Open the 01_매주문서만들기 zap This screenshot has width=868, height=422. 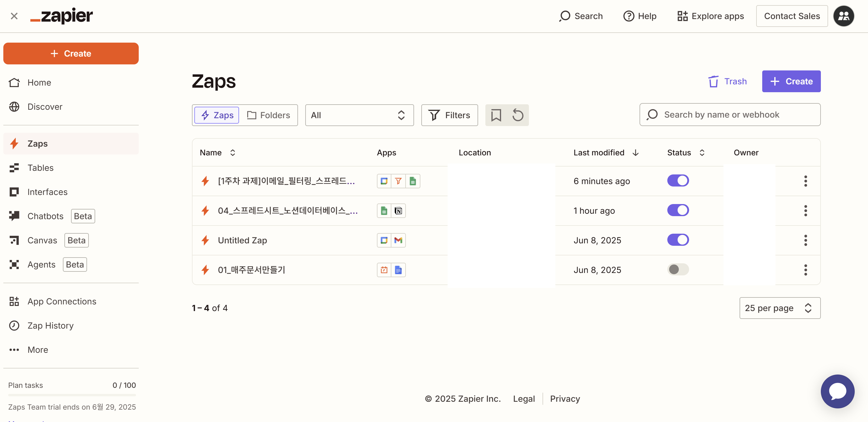(x=251, y=270)
